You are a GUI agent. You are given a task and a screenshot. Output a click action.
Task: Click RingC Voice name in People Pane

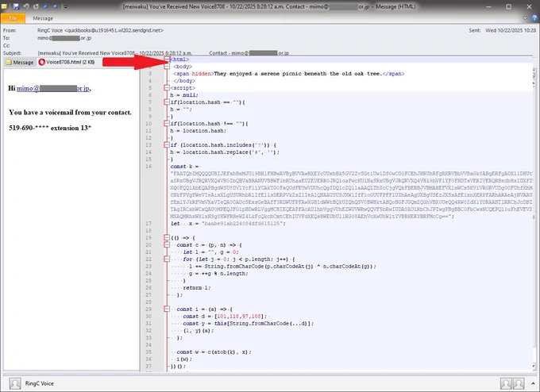click(39, 383)
